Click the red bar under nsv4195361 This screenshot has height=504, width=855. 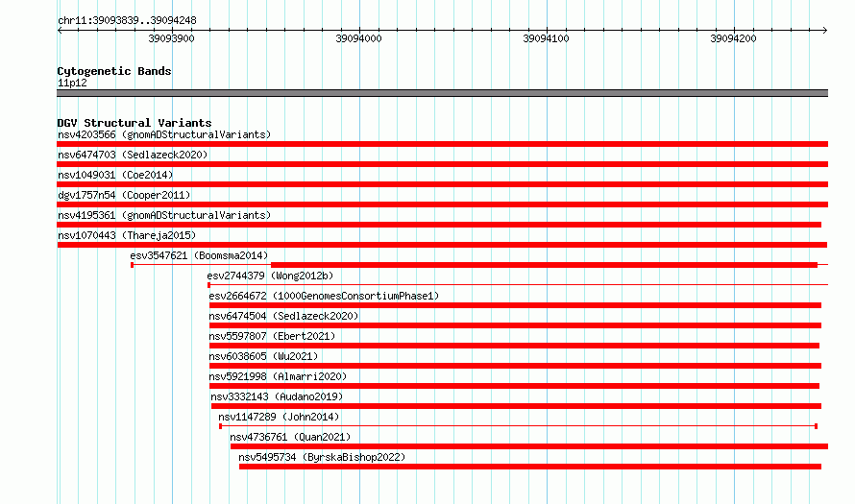pos(439,225)
